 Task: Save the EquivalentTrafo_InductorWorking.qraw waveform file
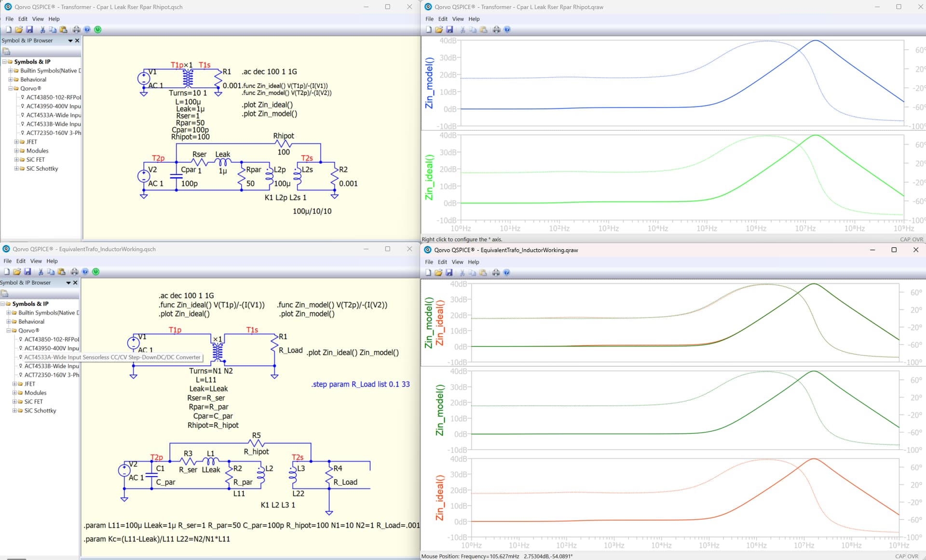click(x=449, y=273)
